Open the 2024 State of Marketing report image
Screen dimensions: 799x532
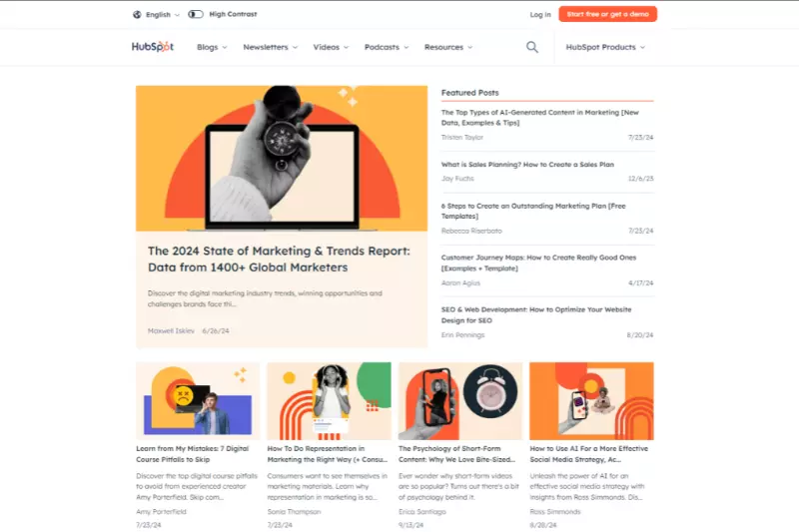click(x=282, y=159)
